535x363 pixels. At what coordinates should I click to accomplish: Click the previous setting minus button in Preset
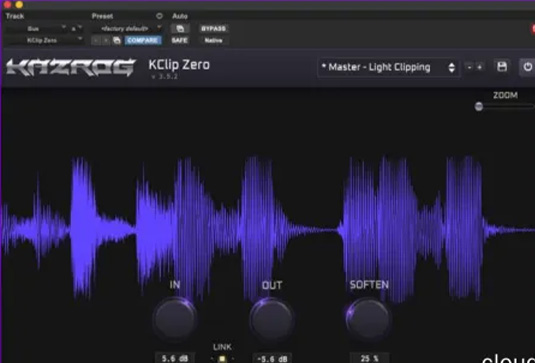click(x=96, y=41)
